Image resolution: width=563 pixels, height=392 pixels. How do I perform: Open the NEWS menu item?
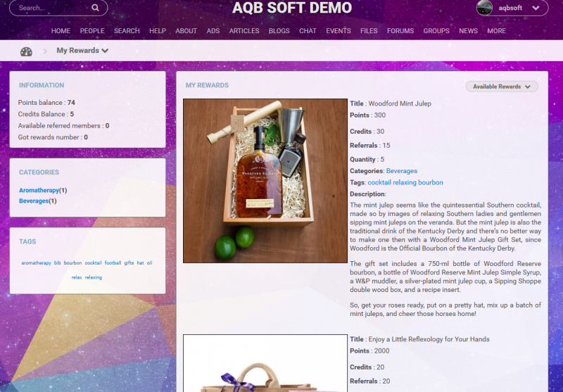pyautogui.click(x=468, y=31)
